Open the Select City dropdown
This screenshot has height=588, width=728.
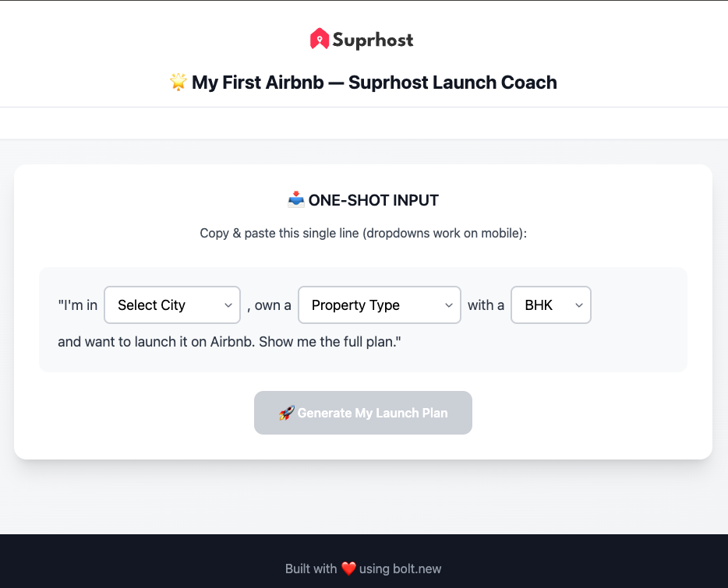pyautogui.click(x=171, y=305)
